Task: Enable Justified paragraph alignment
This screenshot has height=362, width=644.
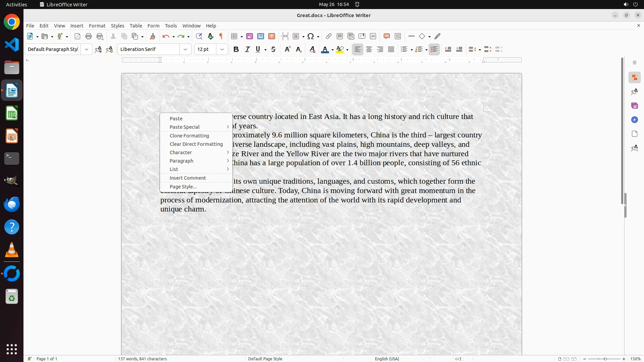Action: (x=391, y=49)
